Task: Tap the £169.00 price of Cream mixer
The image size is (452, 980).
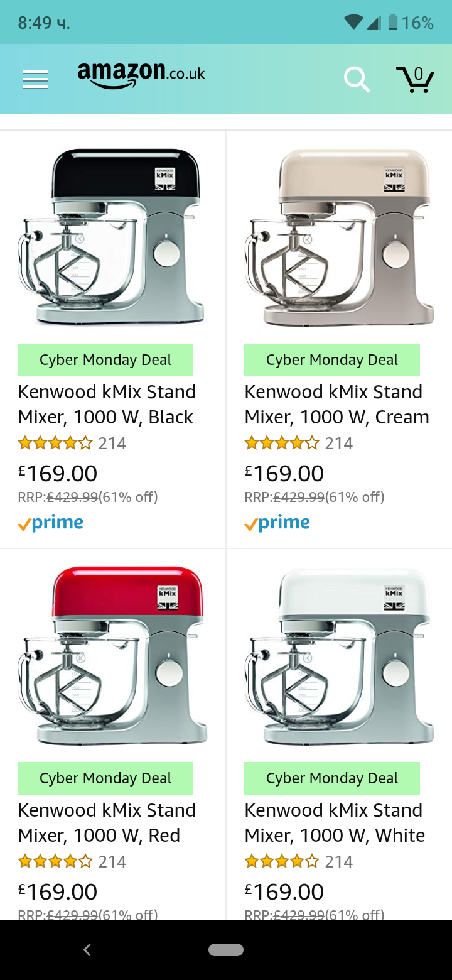Action: (x=284, y=474)
